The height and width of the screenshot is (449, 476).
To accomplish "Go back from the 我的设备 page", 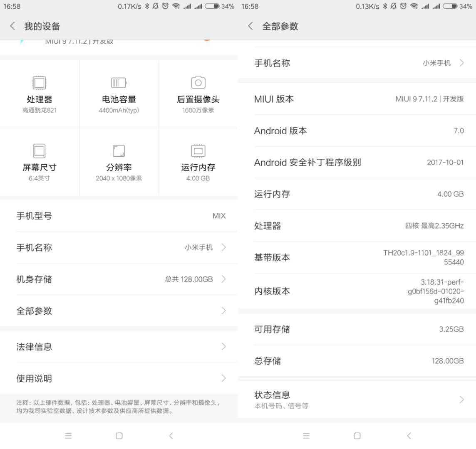I will click(12, 26).
